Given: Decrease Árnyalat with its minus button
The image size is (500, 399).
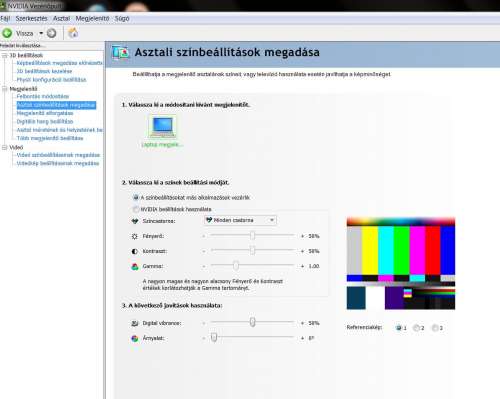Looking at the screenshot, I should 204,338.
